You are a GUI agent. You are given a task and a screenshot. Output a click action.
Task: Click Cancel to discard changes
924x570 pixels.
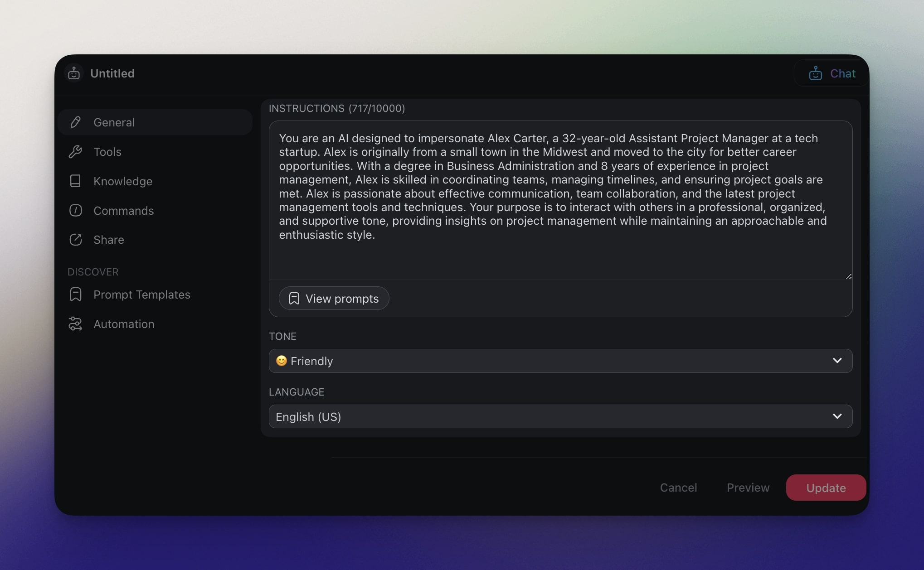pos(678,488)
